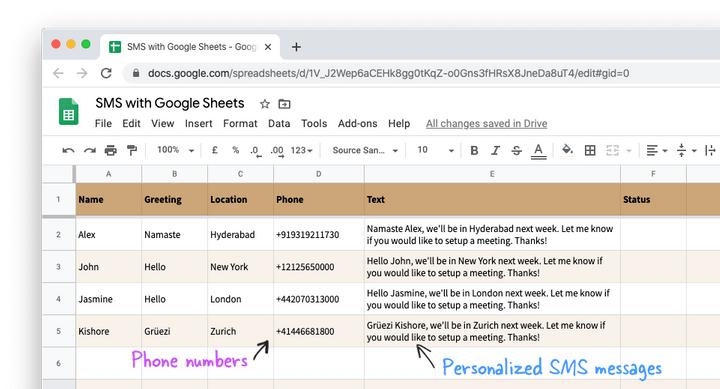Open the File menu
This screenshot has width=720, height=389.
[103, 124]
